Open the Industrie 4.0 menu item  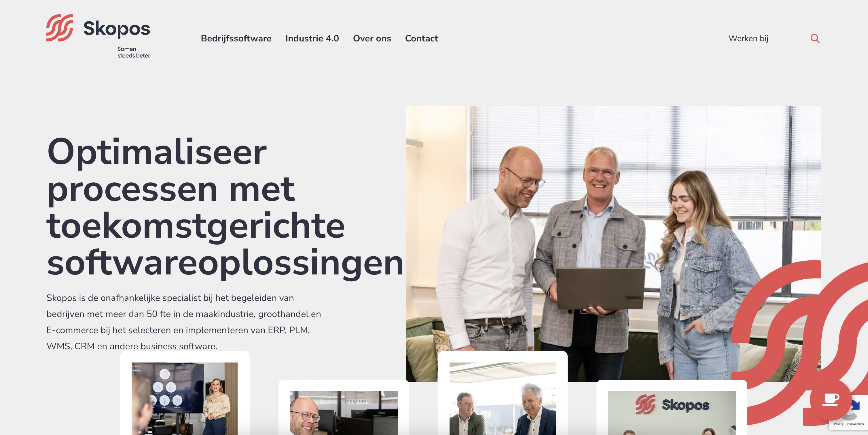tap(312, 38)
